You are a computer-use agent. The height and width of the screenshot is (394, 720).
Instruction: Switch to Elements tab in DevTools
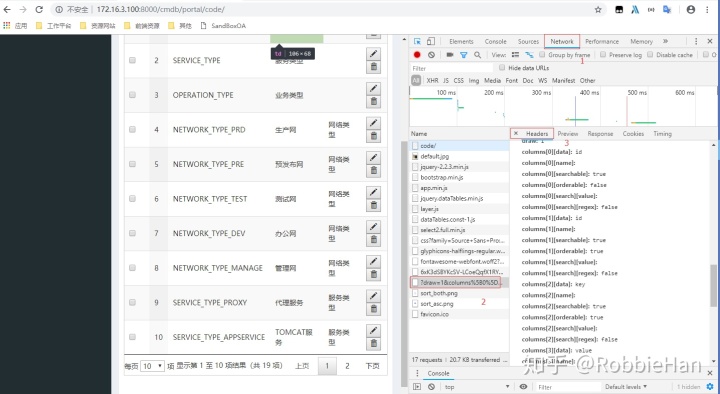[461, 41]
